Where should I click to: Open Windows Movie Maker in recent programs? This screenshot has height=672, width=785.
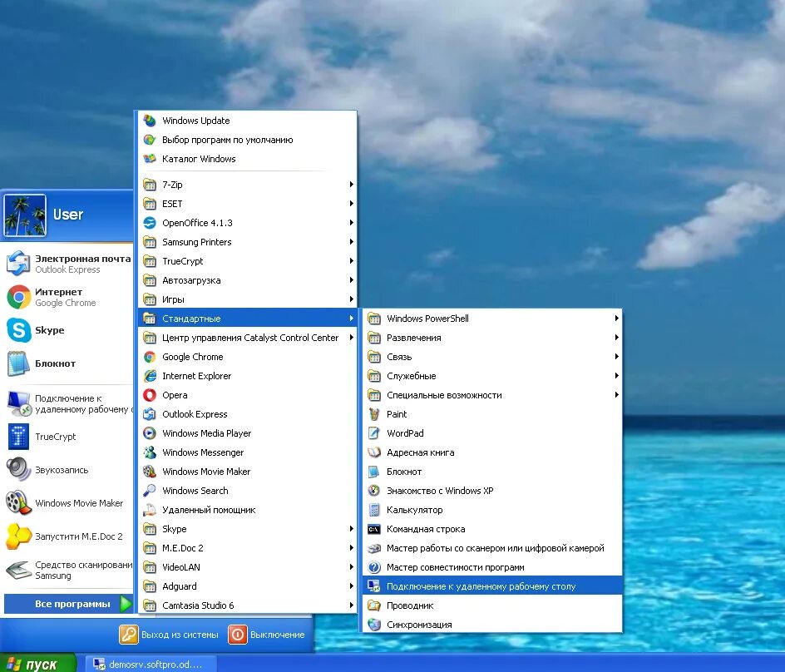pos(68,502)
